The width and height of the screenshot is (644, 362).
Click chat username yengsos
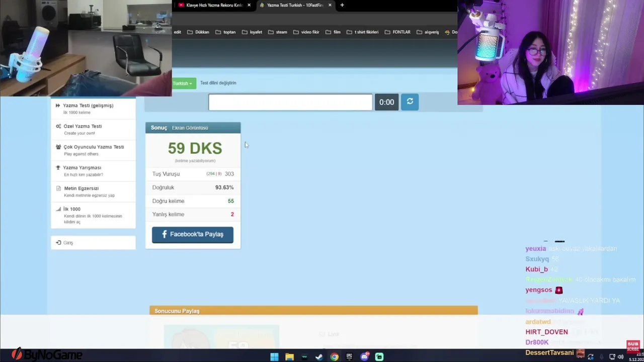[x=538, y=290]
